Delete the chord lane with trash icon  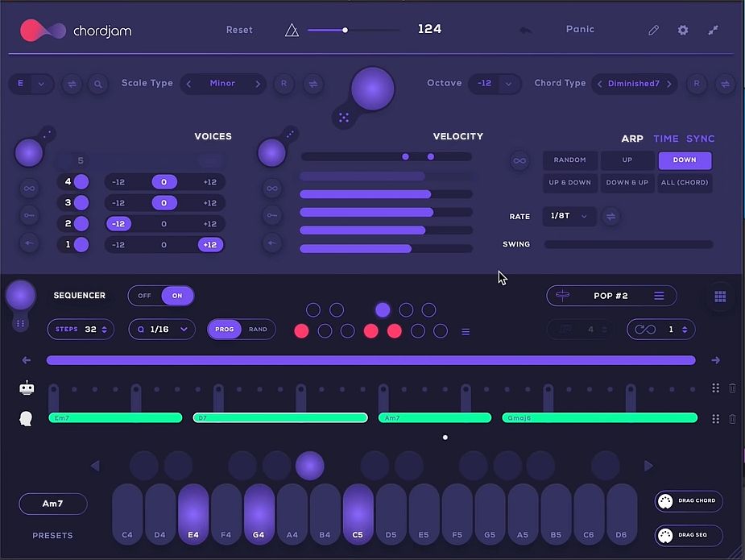(x=732, y=419)
